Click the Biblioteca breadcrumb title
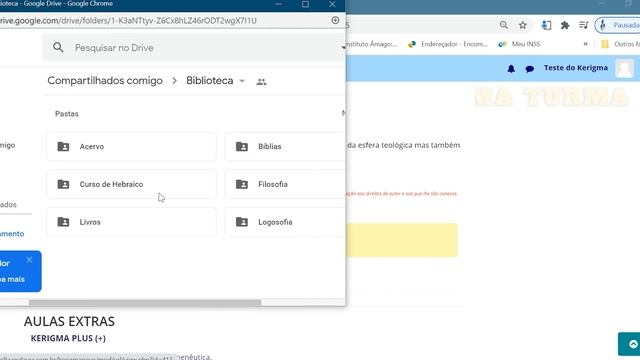Screen dimensions: 640x360 (210, 81)
